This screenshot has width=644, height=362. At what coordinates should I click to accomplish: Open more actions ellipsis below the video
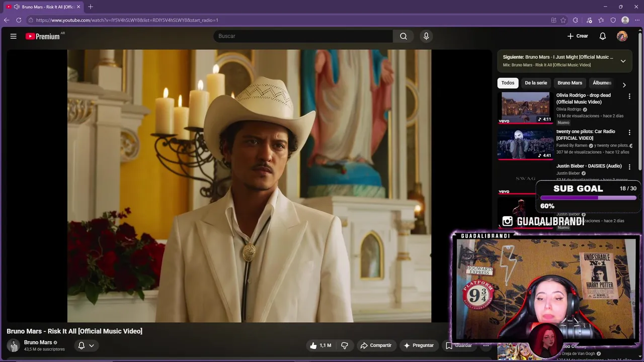click(x=486, y=345)
